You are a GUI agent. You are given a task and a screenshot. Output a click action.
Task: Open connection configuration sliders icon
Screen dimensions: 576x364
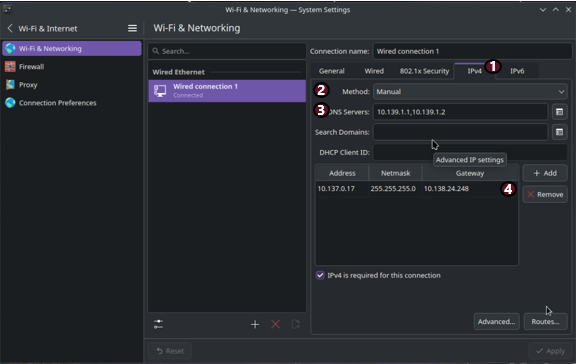point(158,324)
